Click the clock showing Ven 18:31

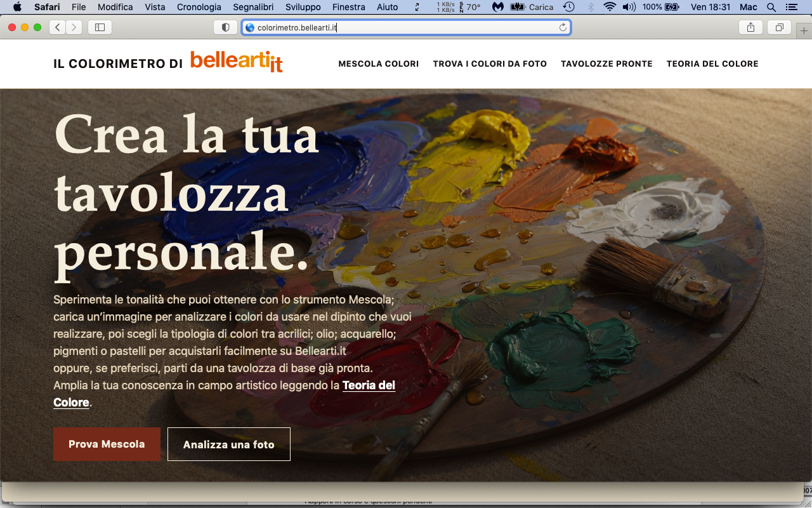pos(710,7)
